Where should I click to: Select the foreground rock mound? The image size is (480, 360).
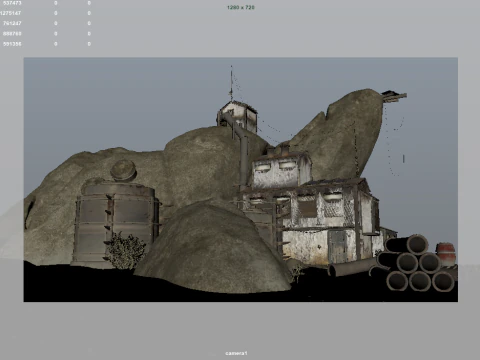click(x=213, y=248)
